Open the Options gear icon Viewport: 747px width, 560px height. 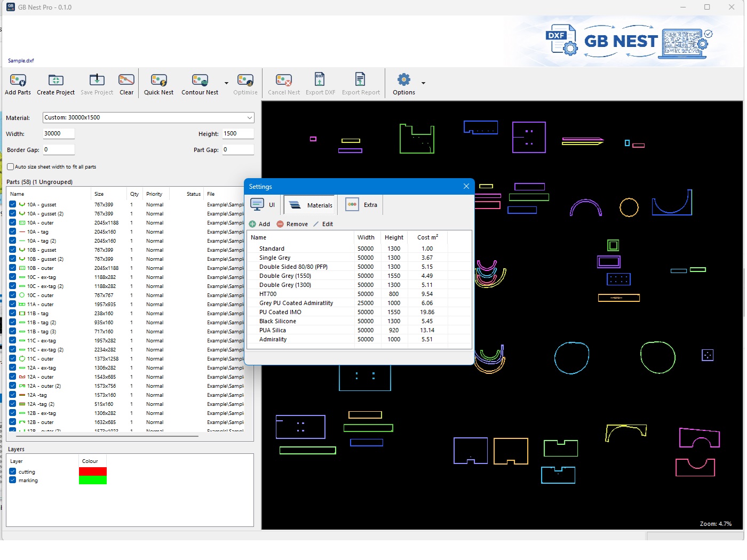(x=404, y=80)
